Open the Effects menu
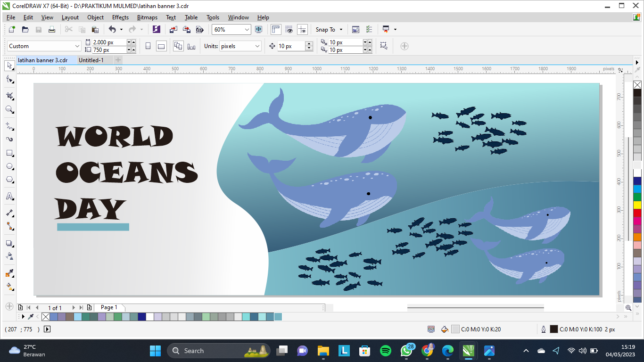The height and width of the screenshot is (362, 644). click(x=120, y=17)
